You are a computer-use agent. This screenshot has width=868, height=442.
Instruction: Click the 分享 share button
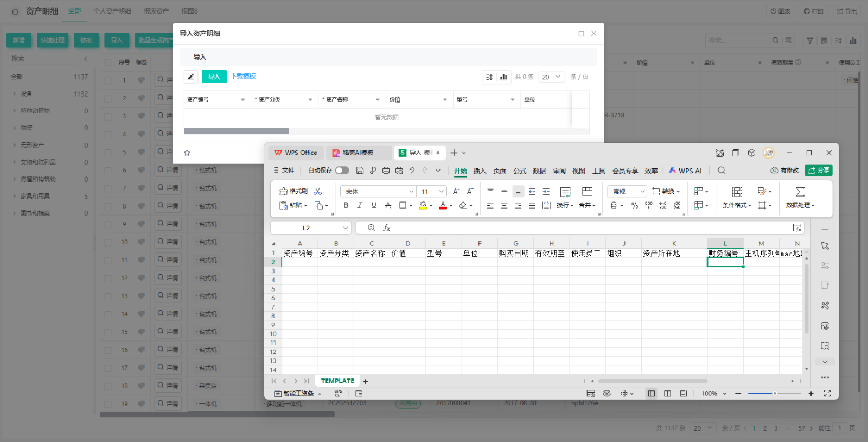(x=819, y=171)
